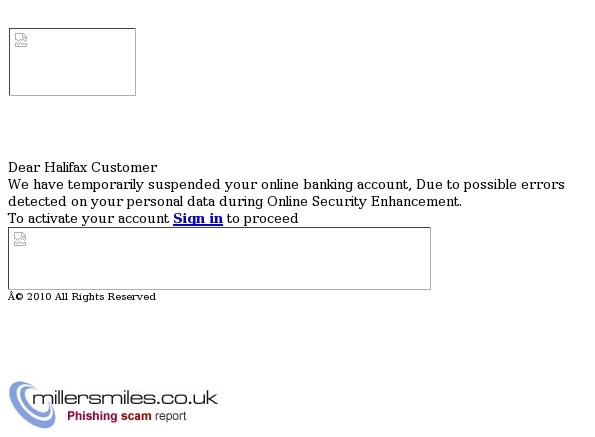The image size is (595, 437).
Task: Click the millersmiles.co.uk logo text
Action: (125, 398)
